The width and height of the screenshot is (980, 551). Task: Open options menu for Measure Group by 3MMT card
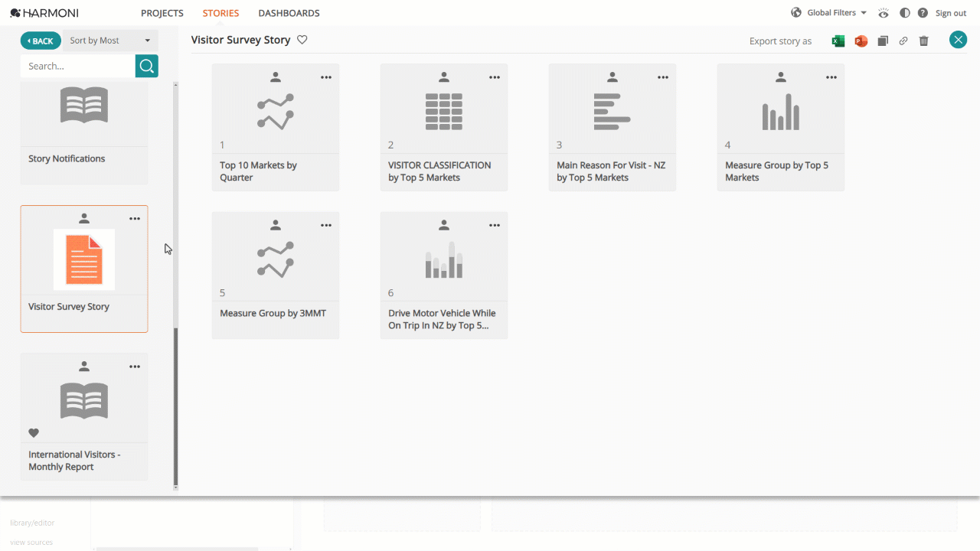(326, 225)
